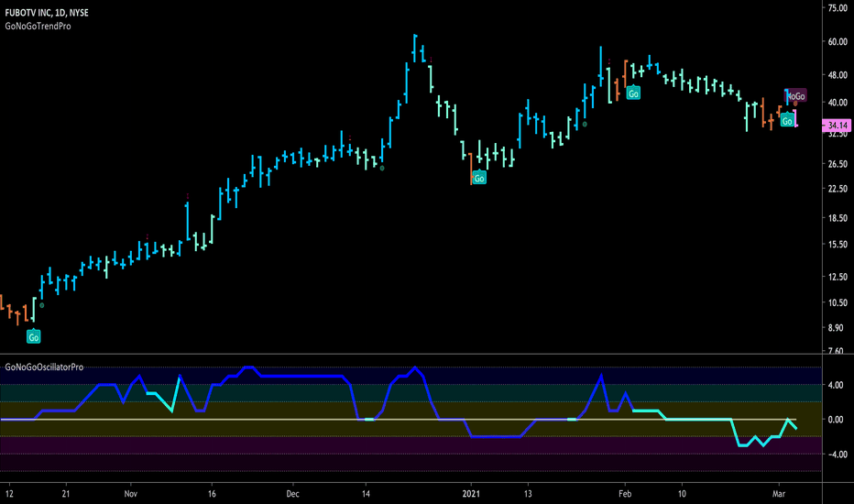Click the Mar date label on time axis
The width and height of the screenshot is (854, 504).
[x=779, y=494]
